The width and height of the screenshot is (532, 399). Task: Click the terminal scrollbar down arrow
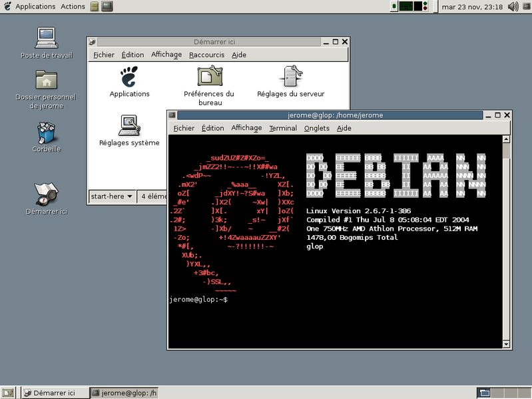pyautogui.click(x=506, y=344)
